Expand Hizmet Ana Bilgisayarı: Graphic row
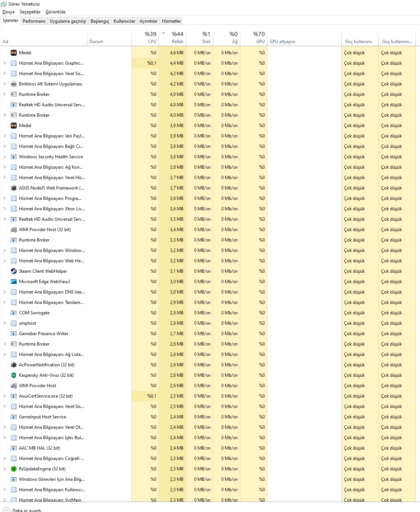This screenshot has width=420, height=512. [4, 63]
